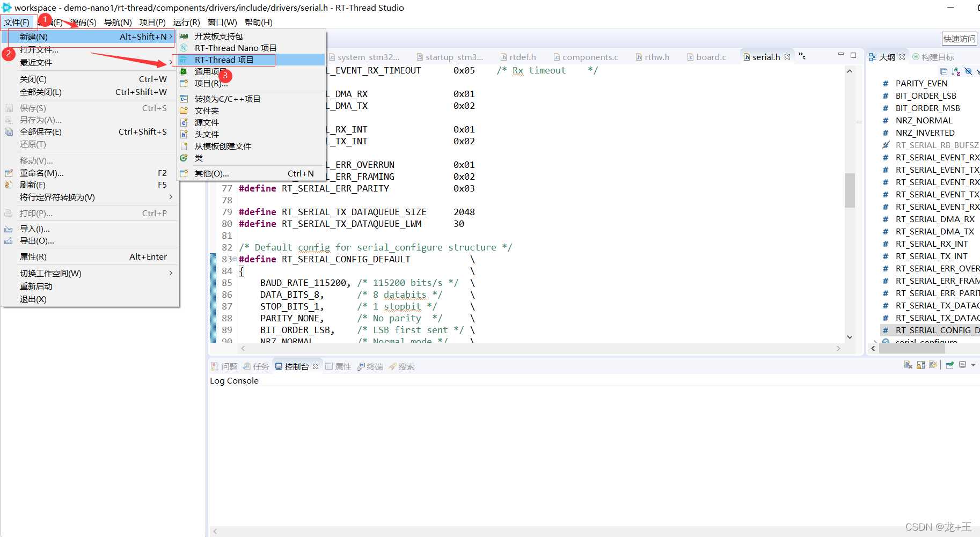Select PARITY_EVEN in the outline
Image resolution: width=980 pixels, height=537 pixels.
[921, 83]
